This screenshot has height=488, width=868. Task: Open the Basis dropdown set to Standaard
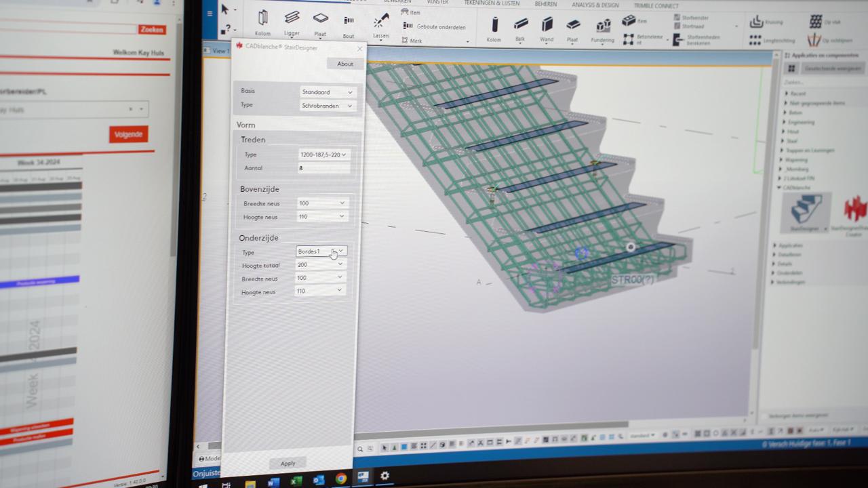(x=328, y=92)
